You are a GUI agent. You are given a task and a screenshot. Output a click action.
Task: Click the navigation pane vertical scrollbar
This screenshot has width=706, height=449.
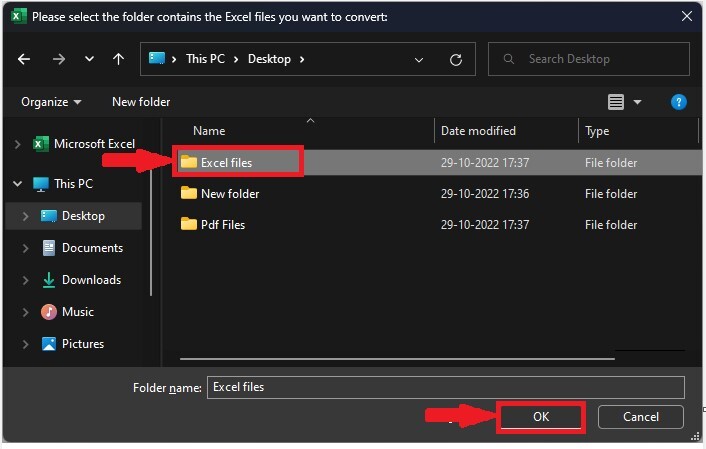(x=151, y=232)
